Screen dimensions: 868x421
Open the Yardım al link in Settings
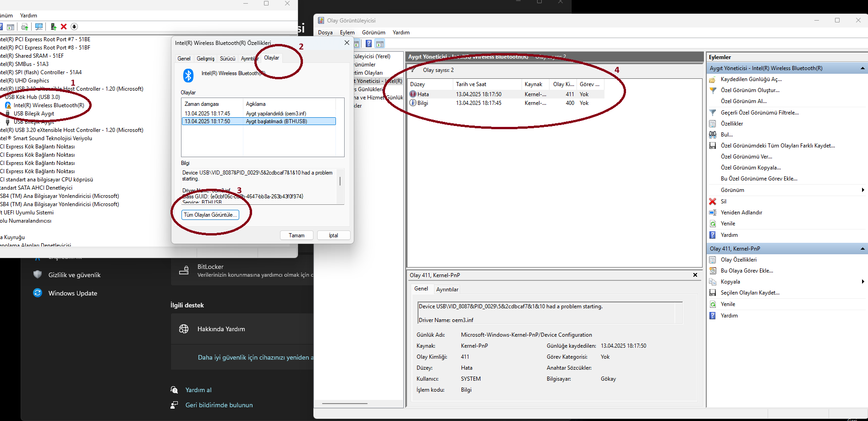click(198, 390)
